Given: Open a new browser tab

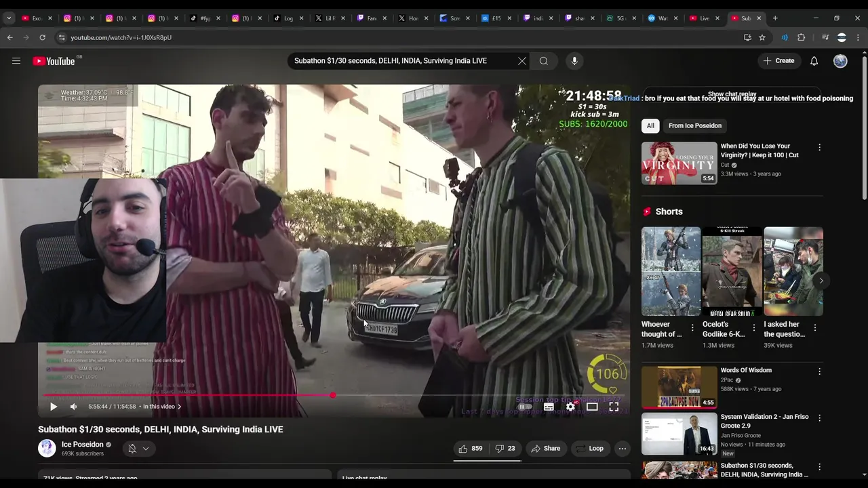Looking at the screenshot, I should [775, 18].
